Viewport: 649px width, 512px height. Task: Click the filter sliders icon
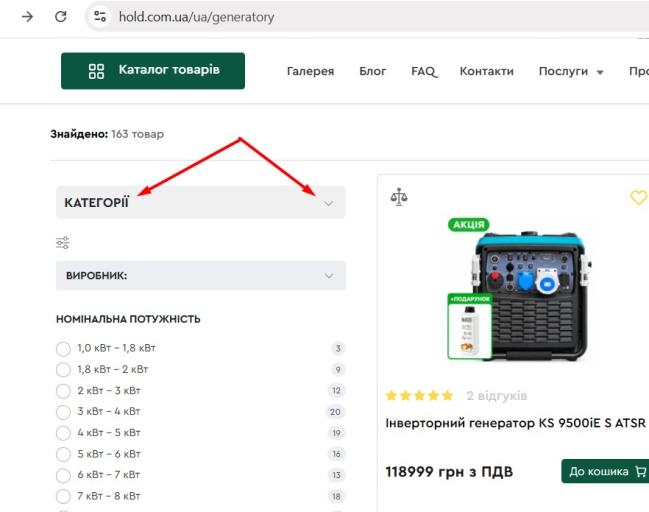click(x=63, y=243)
